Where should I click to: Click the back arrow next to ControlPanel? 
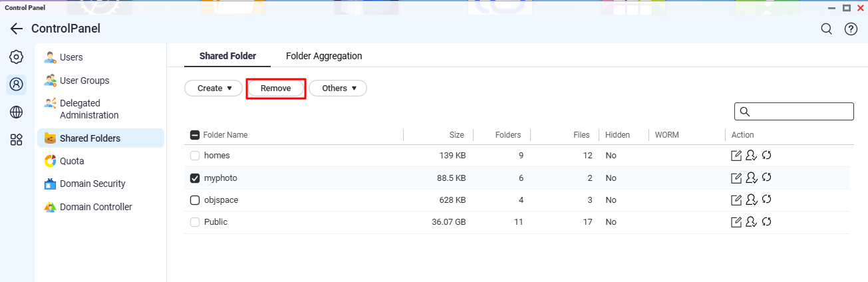coord(17,29)
